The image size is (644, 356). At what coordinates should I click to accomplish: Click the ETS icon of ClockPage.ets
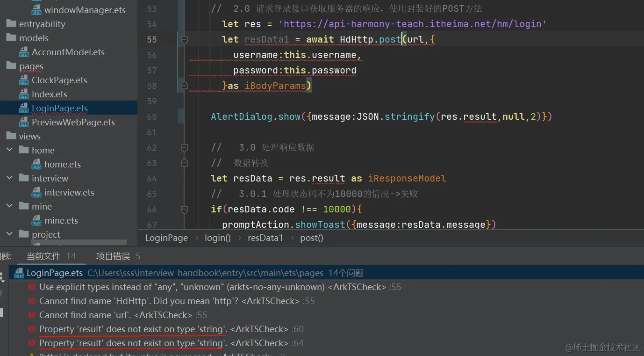24,80
